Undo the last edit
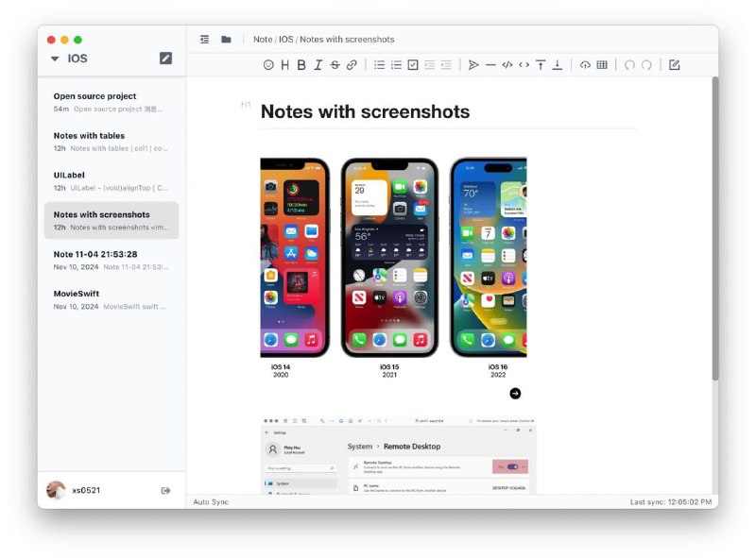Viewport: 756px width, 558px height. [628, 64]
